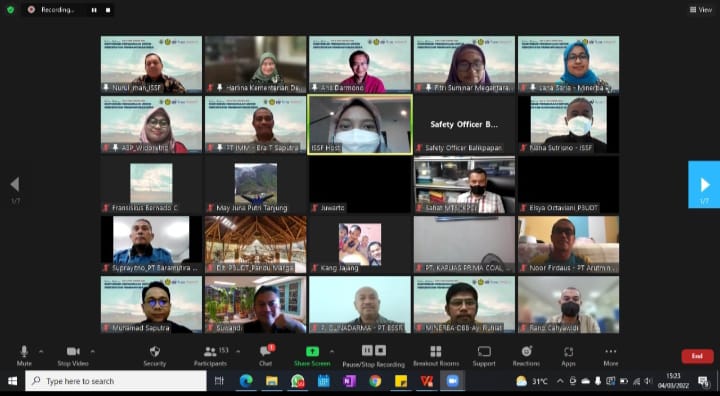Select Muhamad Saputra video tile
Image resolution: width=720 pixels, height=396 pixels.
coord(151,304)
